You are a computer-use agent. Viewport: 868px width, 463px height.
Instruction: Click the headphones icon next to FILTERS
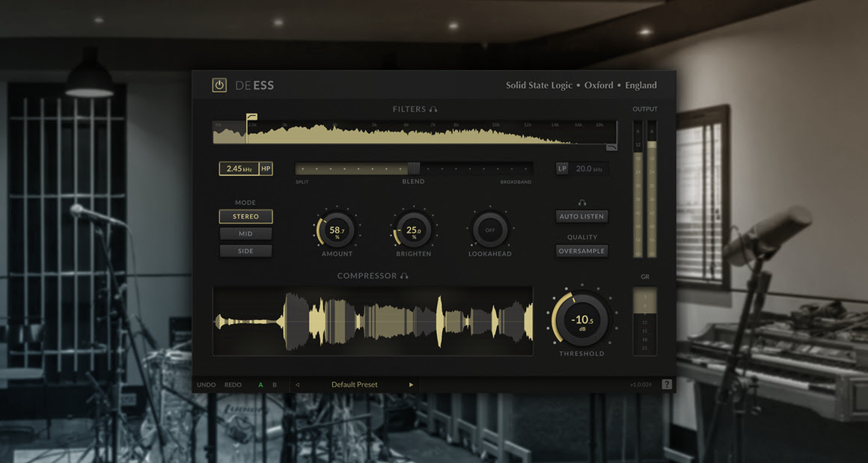(434, 109)
